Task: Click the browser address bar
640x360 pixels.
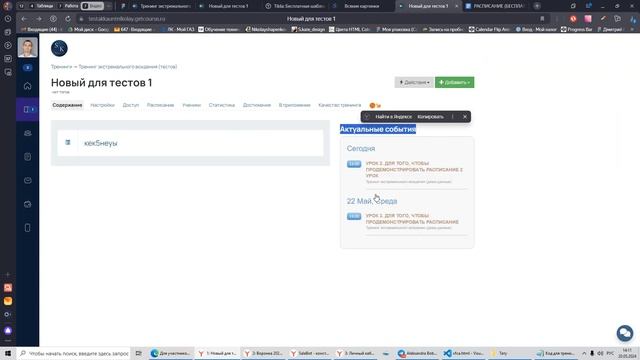Action: pyautogui.click(x=310, y=19)
